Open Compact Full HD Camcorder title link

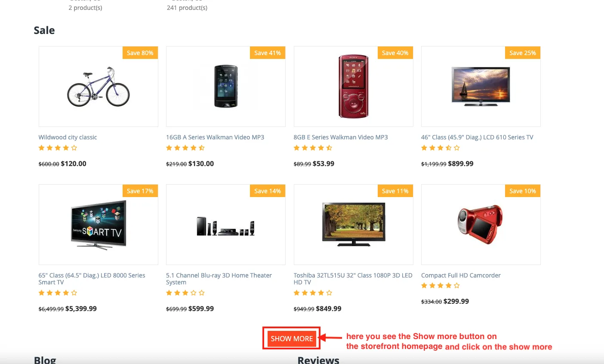pos(461,275)
